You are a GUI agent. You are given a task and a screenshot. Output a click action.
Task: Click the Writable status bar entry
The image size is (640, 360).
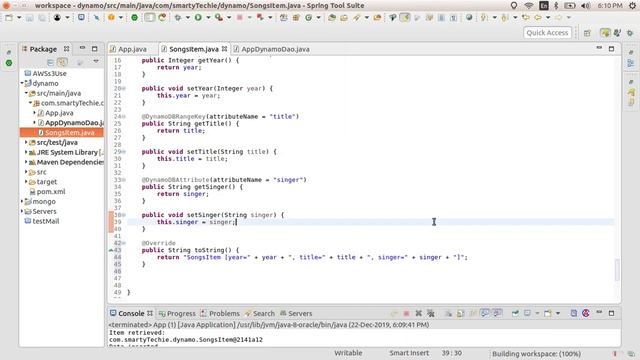(x=348, y=353)
